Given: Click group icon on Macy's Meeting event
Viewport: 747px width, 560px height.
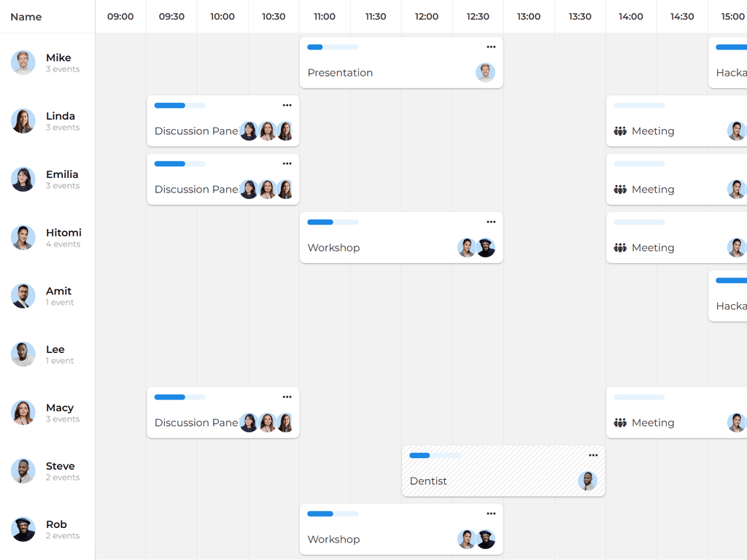Looking at the screenshot, I should [620, 423].
